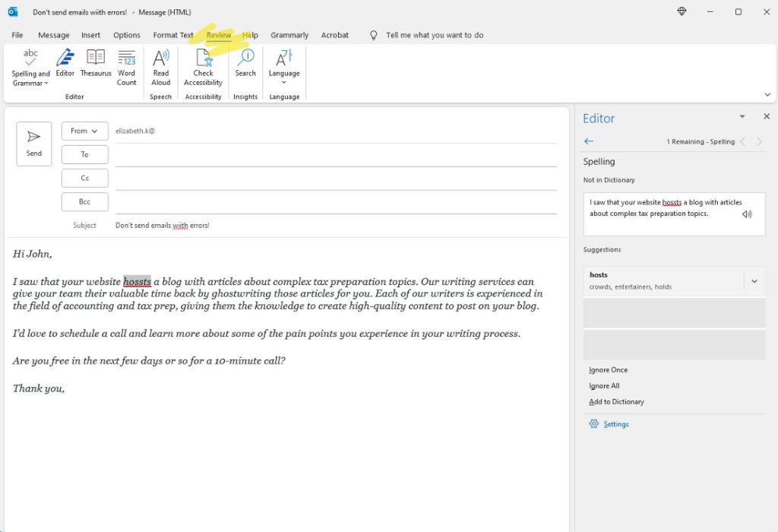This screenshot has width=778, height=532.
Task: Add hossts to the dictionary
Action: (615, 401)
